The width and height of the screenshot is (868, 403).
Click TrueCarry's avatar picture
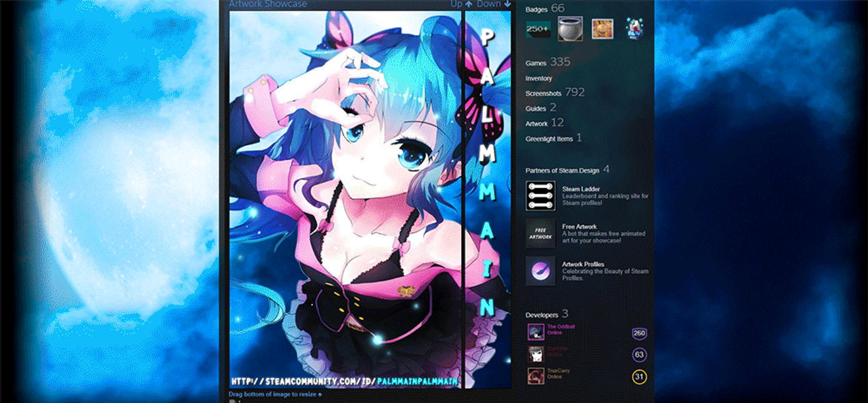pyautogui.click(x=536, y=376)
